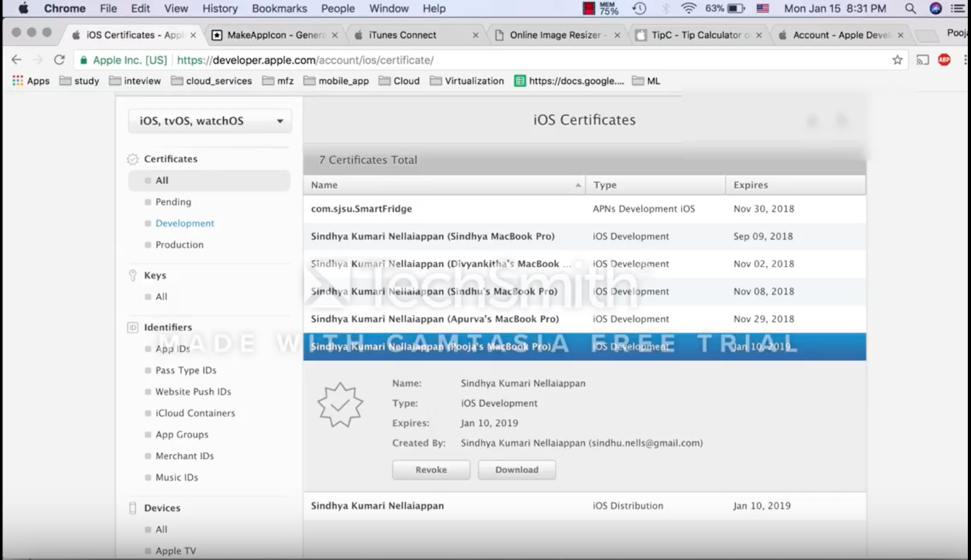This screenshot has height=560, width=971.
Task: Open the iOS, tvOS, watchOS platform dropdown
Action: point(210,121)
